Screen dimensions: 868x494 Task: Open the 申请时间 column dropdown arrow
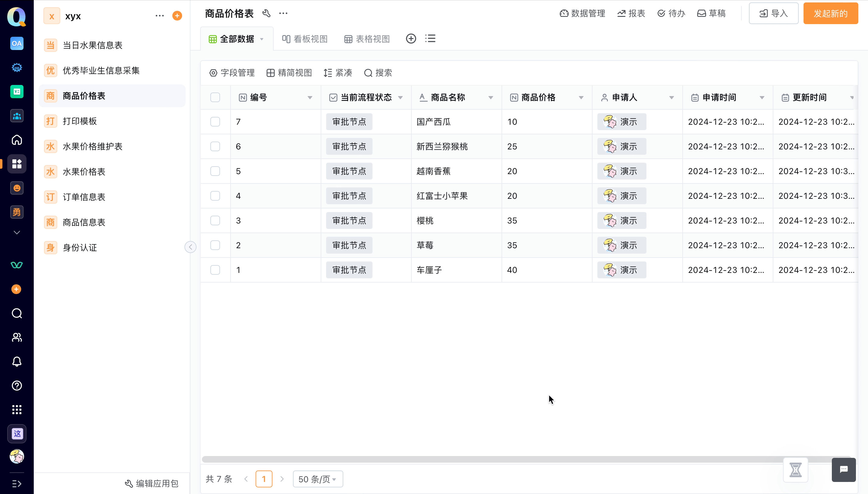(x=762, y=98)
